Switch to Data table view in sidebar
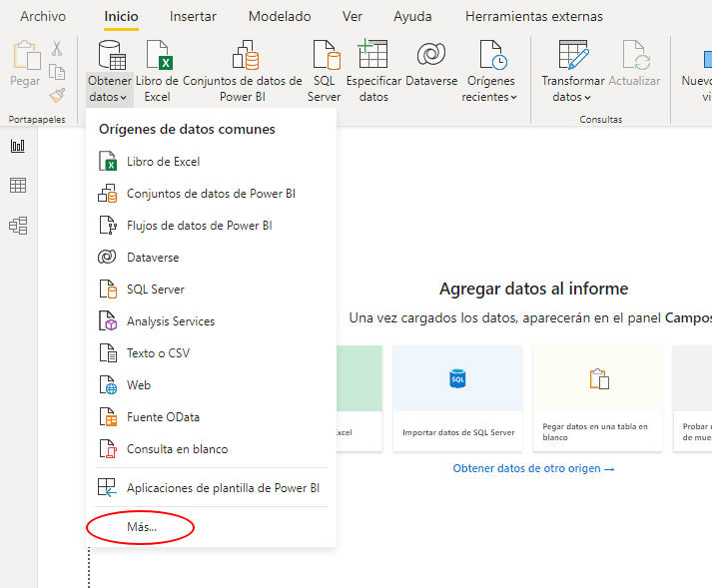This screenshot has width=712, height=588. (x=18, y=186)
